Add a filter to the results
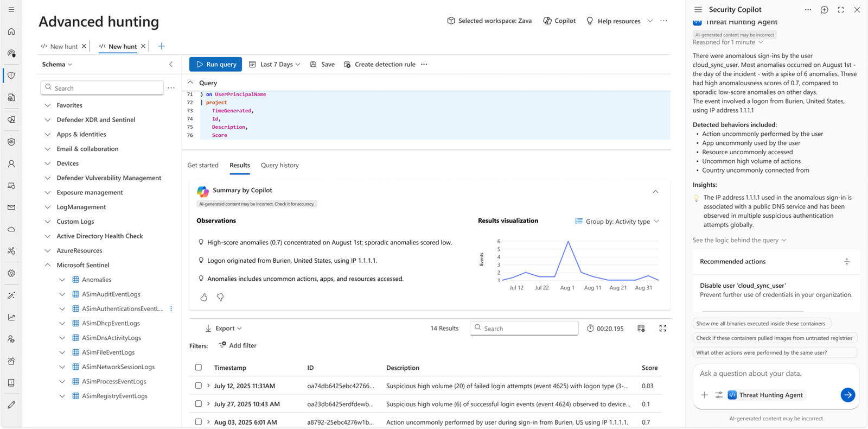Screen dimensions: 868x429 point(238,345)
